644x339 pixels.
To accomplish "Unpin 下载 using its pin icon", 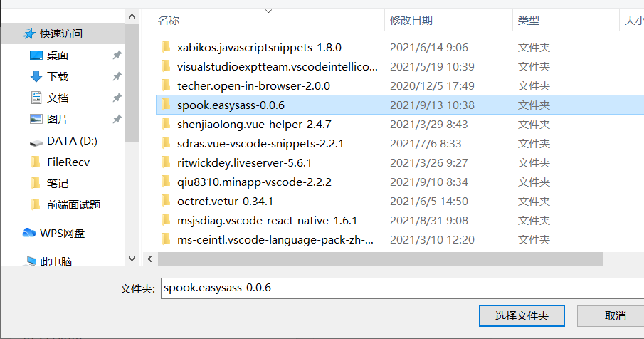I will tap(117, 76).
